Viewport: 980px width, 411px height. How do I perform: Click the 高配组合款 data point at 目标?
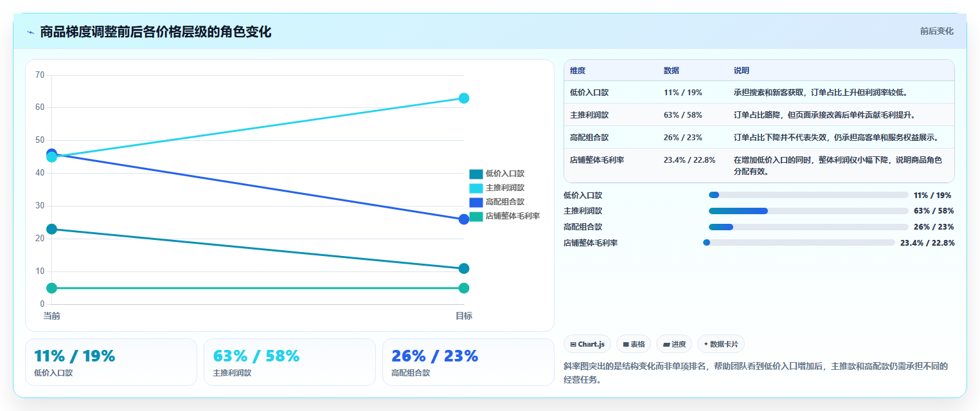click(x=464, y=219)
